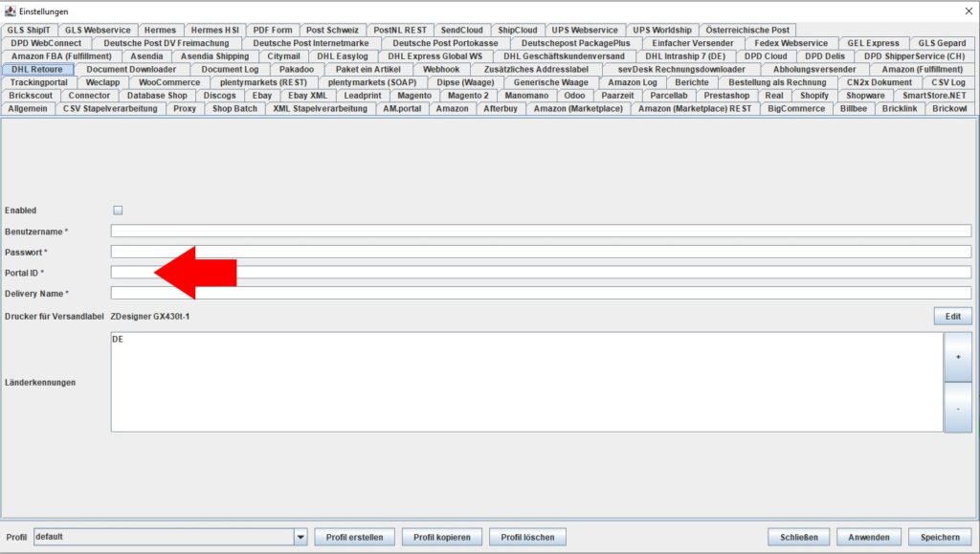Open sevDesk Rechnungsdownloader tab
The height and width of the screenshot is (554, 980).
click(681, 69)
